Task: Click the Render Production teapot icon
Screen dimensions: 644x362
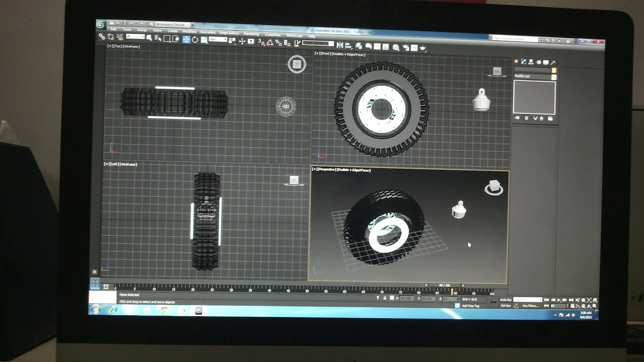Action: (x=423, y=48)
